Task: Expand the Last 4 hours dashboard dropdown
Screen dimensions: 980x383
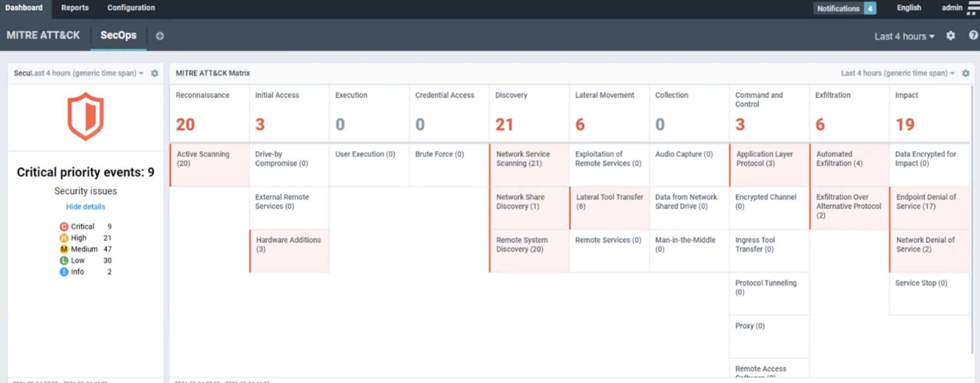Action: pyautogui.click(x=904, y=36)
